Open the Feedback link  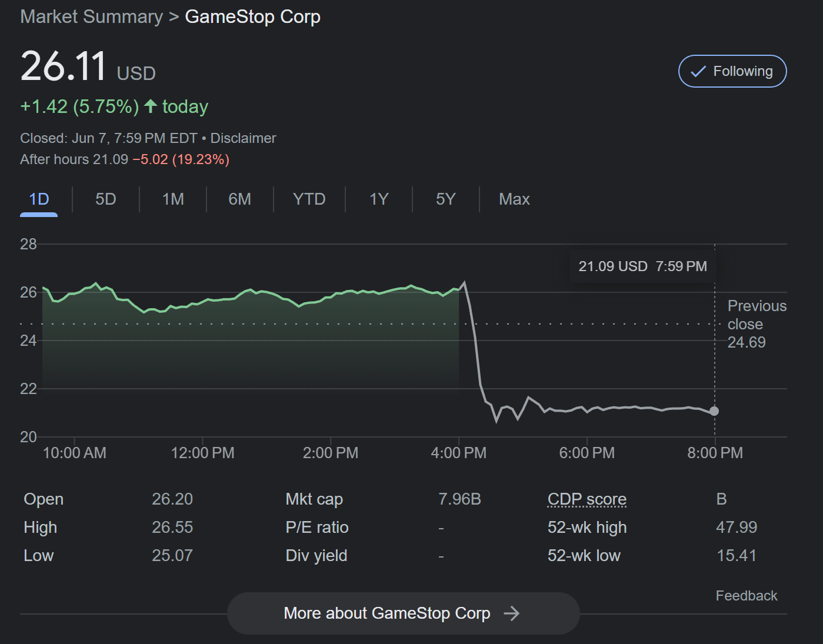pos(747,596)
